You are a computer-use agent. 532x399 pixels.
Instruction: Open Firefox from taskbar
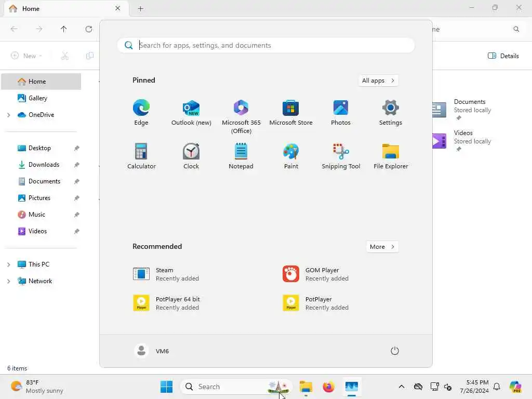(x=328, y=387)
